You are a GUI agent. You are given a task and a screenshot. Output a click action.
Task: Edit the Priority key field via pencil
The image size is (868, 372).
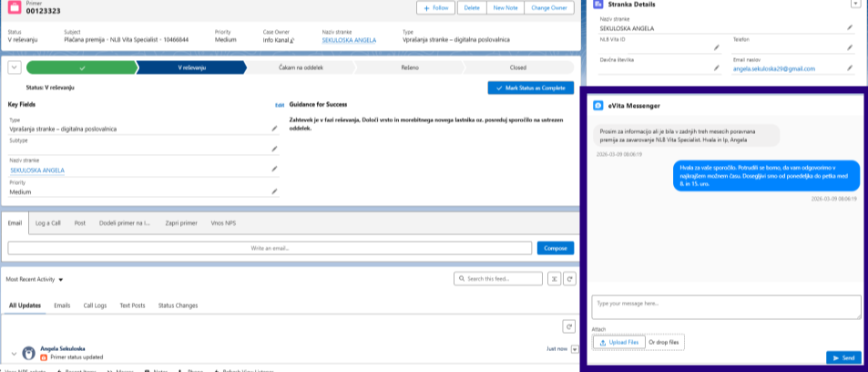[x=274, y=191]
